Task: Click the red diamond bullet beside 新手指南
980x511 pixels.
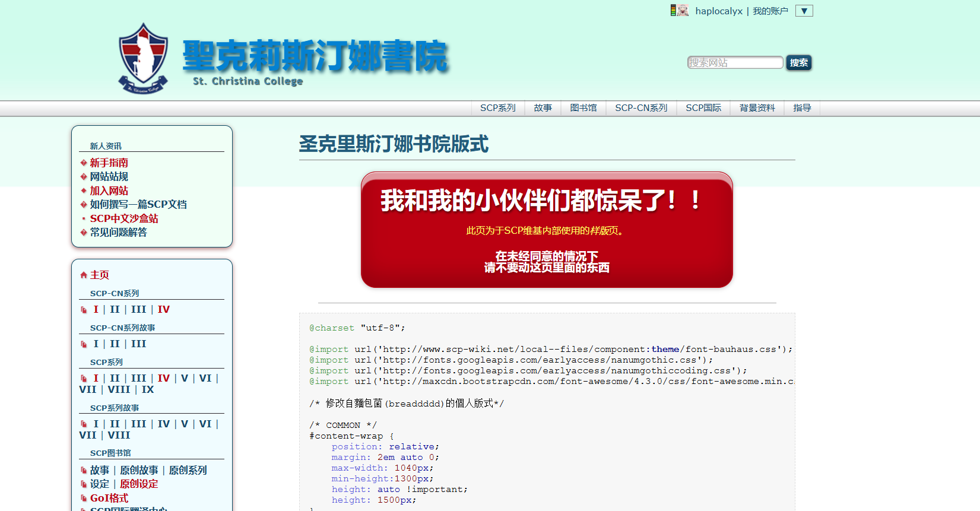Action: click(84, 163)
